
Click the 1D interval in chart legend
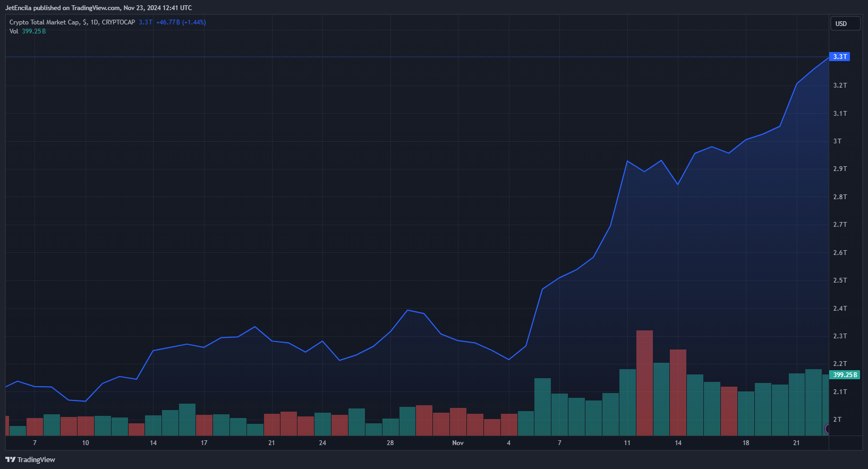(95, 22)
